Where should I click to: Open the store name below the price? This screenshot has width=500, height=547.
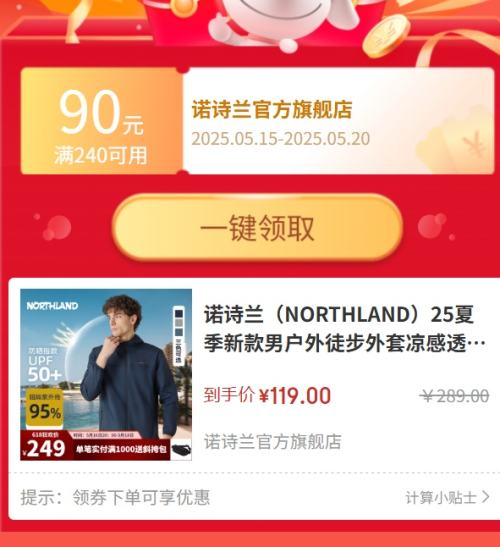273,442
